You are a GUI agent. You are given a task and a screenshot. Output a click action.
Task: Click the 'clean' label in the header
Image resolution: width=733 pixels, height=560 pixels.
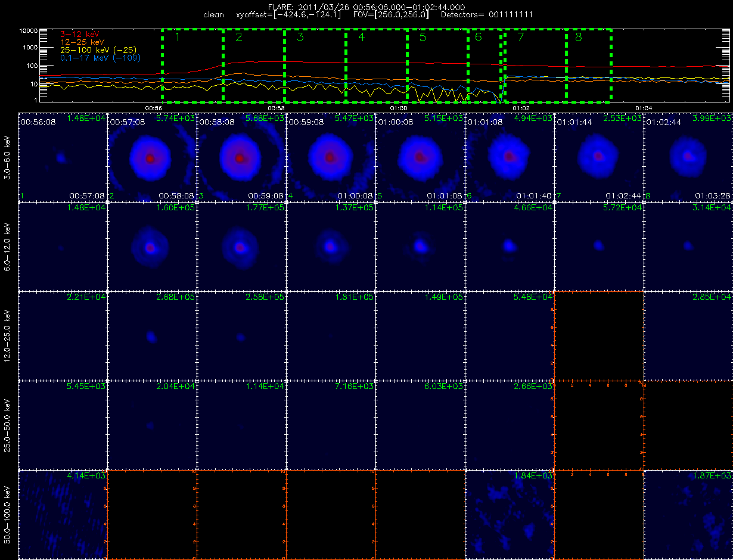[213, 14]
